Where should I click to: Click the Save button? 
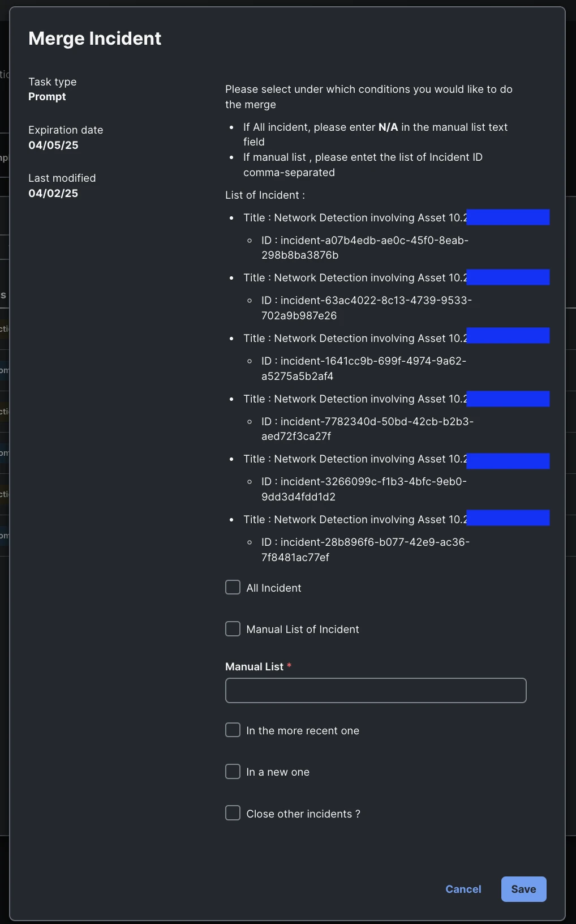tap(523, 889)
